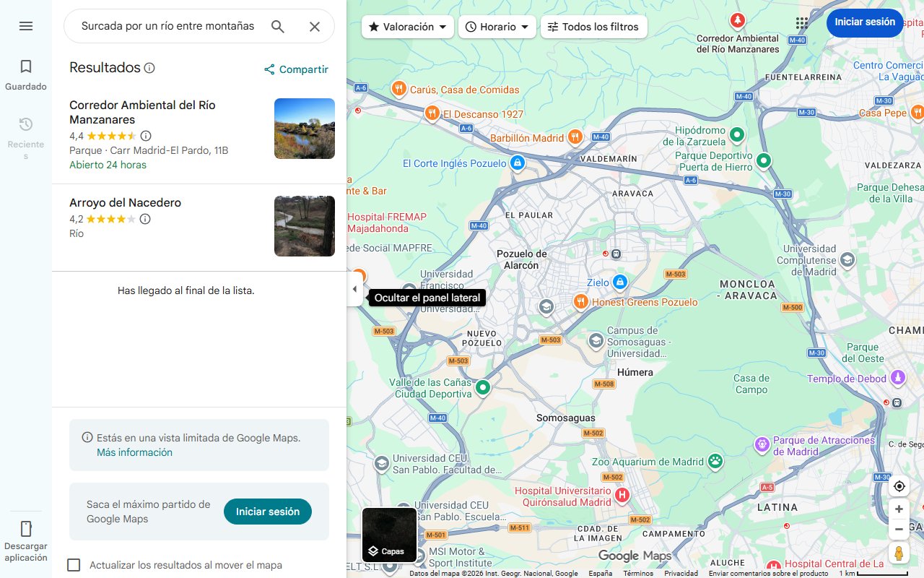Screen dimensions: 924x578
Task: Open the Google apps grid
Action: click(801, 23)
